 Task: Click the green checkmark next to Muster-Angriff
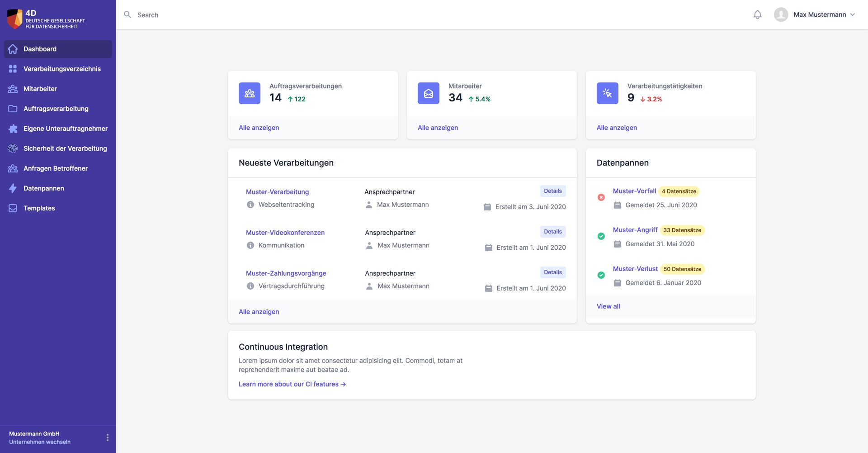click(601, 236)
